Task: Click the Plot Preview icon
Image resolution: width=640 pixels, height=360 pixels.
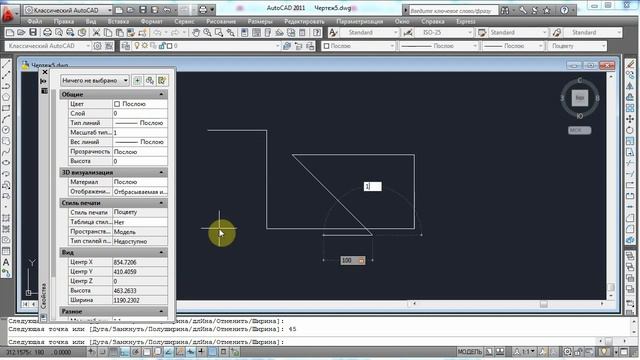Action: click(x=59, y=33)
